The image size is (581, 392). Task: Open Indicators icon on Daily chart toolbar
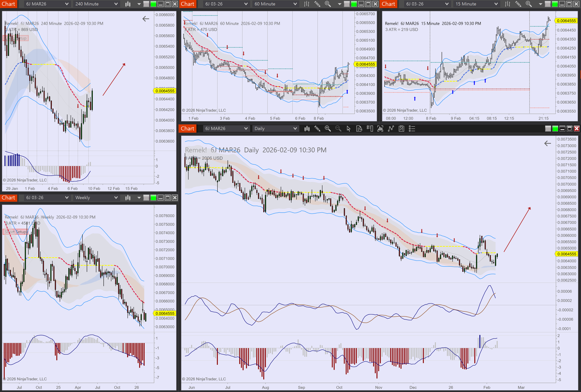point(380,128)
